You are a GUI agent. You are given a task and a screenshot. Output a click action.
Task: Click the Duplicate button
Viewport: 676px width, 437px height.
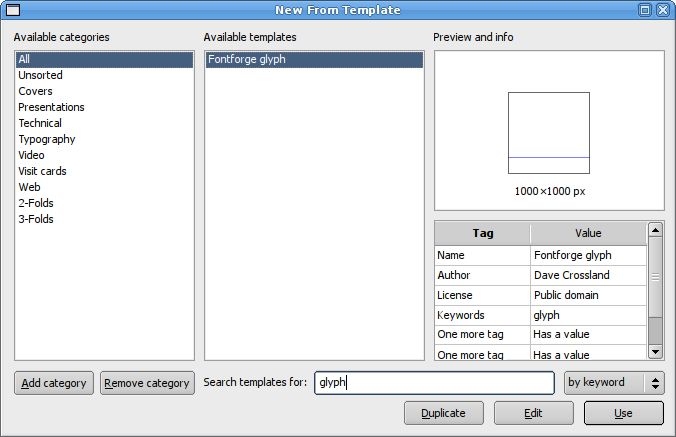pyautogui.click(x=444, y=413)
